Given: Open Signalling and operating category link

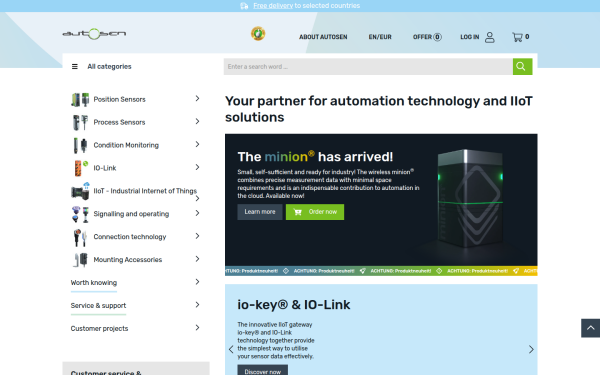Looking at the screenshot, I should pos(131,214).
